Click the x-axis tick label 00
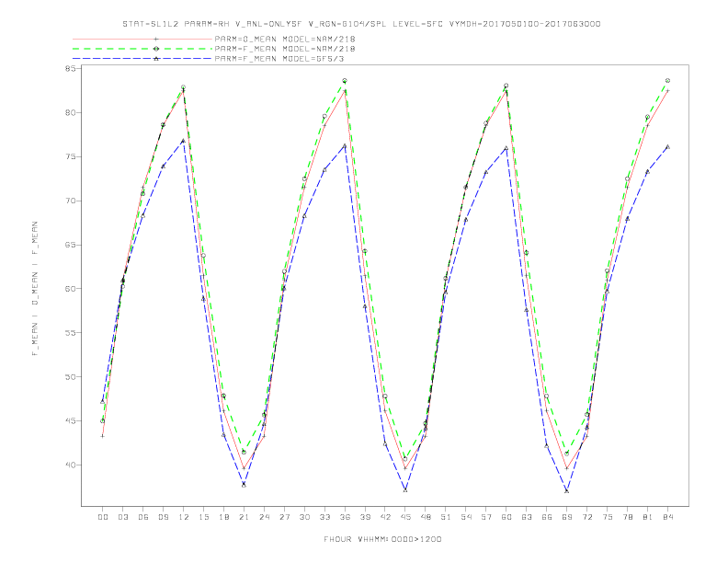The image size is (728, 563). tap(103, 517)
